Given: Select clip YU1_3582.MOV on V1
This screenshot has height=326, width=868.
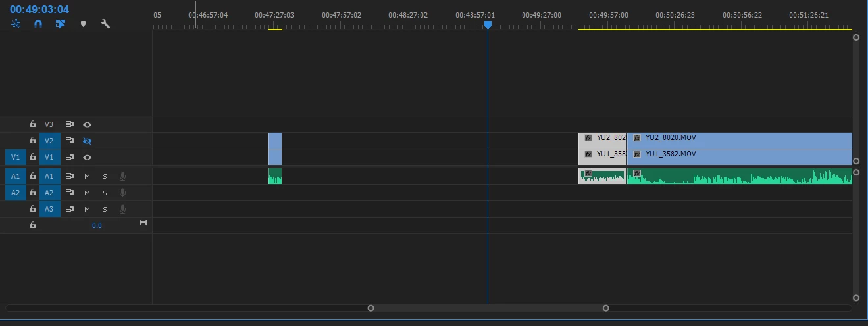Looking at the screenshot, I should (740, 156).
